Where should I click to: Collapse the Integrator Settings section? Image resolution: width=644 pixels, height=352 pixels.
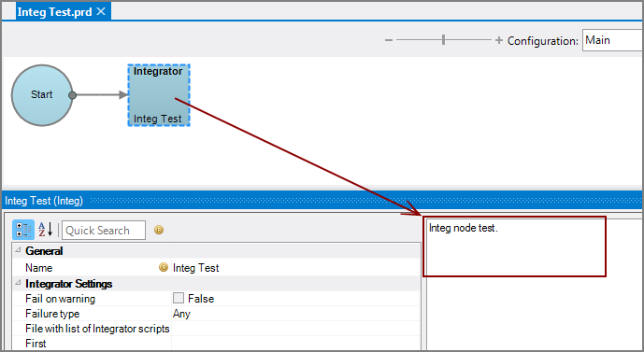(18, 283)
